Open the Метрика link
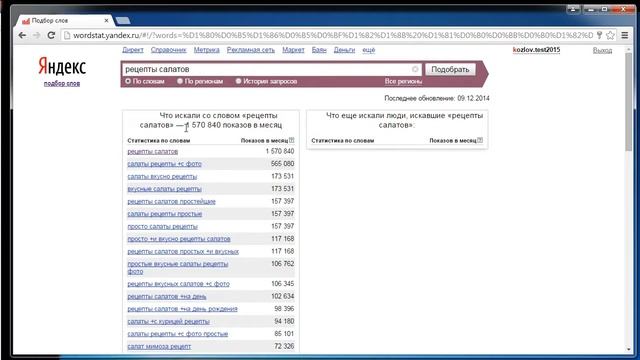This screenshot has height=360, width=640. point(207,50)
